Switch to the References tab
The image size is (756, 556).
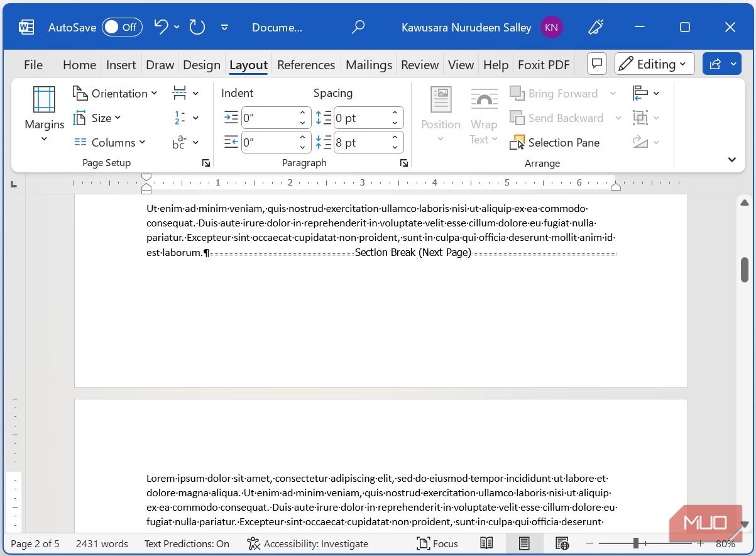[x=306, y=65]
